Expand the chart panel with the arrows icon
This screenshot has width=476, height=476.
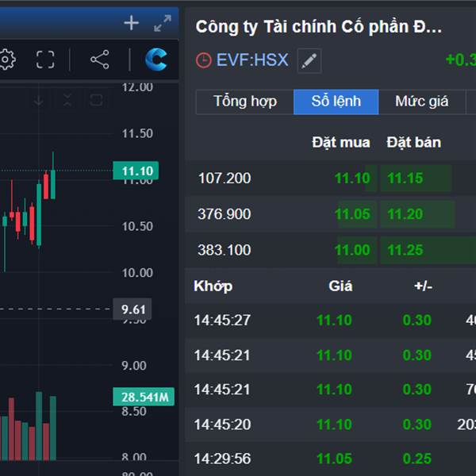[162, 23]
